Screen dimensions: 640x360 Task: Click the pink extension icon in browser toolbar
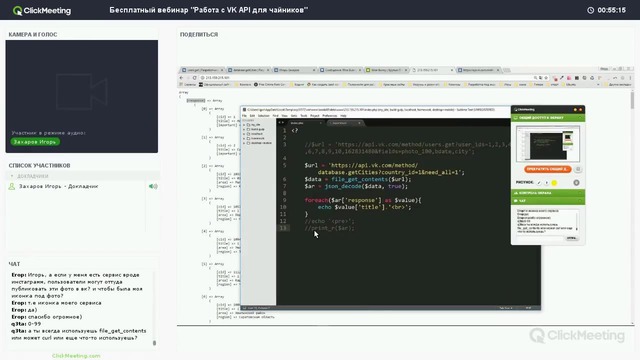pyautogui.click(x=569, y=78)
